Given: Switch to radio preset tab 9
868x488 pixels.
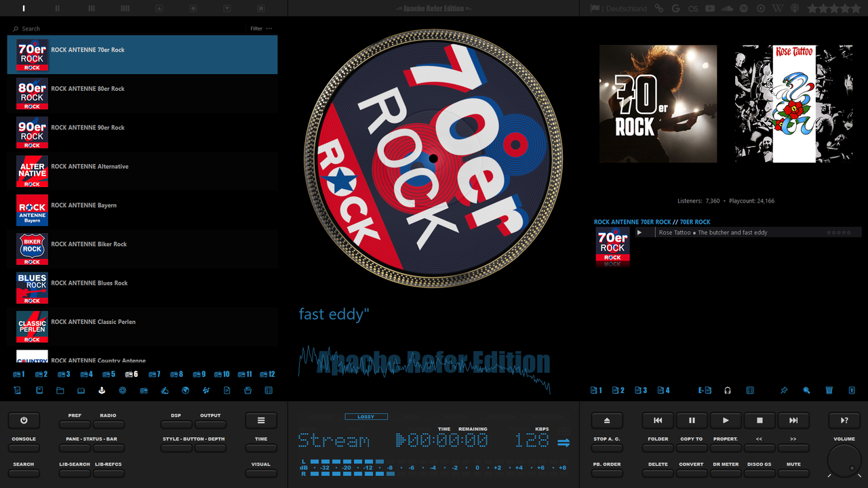Looking at the screenshot, I should coord(199,374).
